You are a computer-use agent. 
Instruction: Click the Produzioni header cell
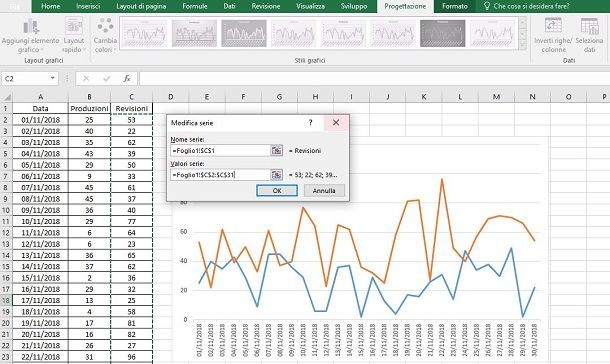coord(89,108)
